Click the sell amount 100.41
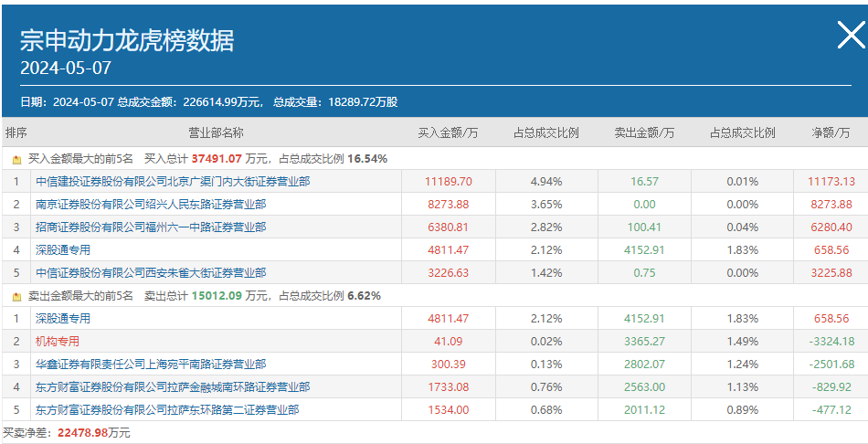 point(644,227)
